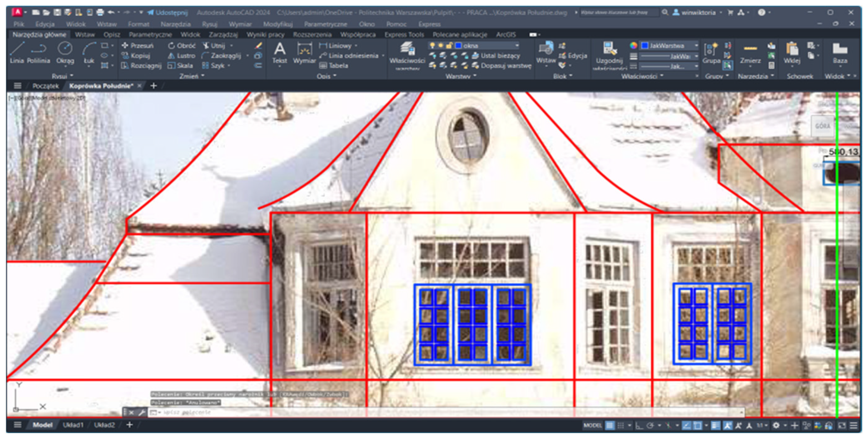Open the JakWarstwa color dropdown
Viewport: 868px width, 440px height.
(x=696, y=46)
